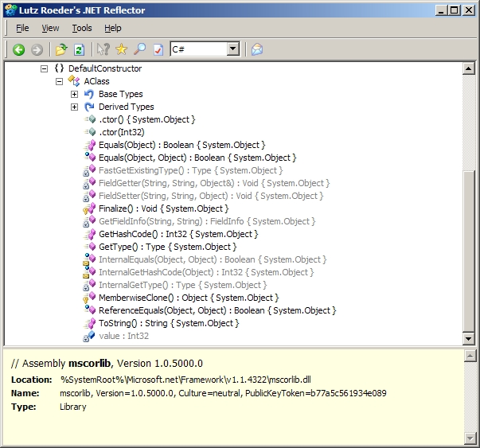Click the method icon for MemberwiseClone()
This screenshot has height=448, width=480.
[90, 298]
